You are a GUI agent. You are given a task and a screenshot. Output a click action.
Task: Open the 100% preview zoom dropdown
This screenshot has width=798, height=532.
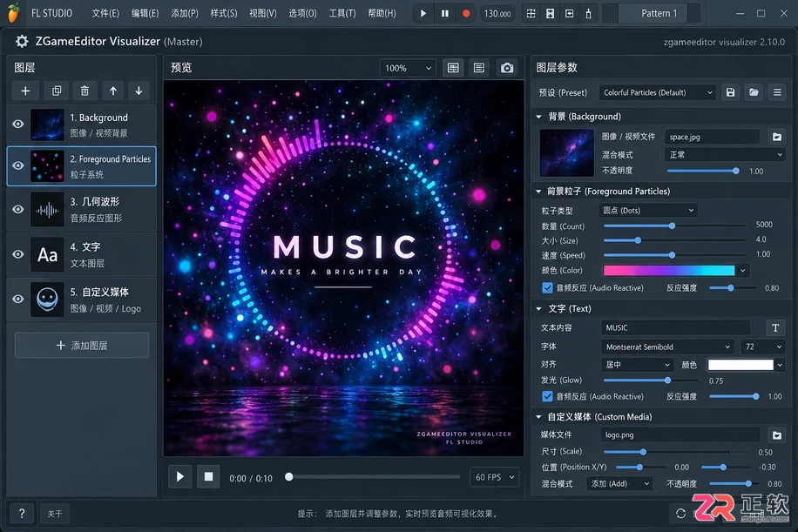pos(408,68)
